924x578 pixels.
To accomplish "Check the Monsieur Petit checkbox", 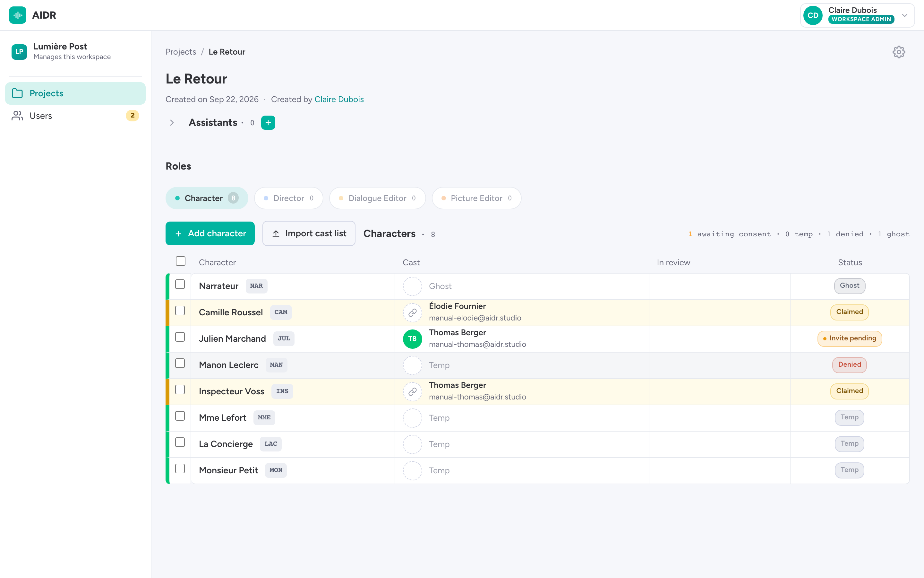I will point(180,469).
